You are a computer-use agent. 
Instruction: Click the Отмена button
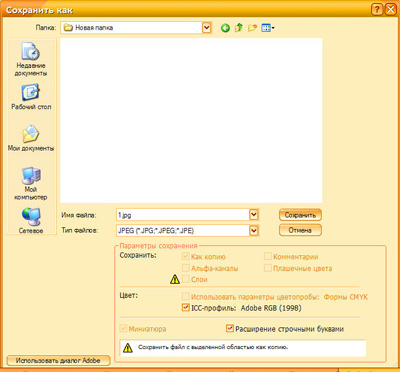[x=300, y=230]
